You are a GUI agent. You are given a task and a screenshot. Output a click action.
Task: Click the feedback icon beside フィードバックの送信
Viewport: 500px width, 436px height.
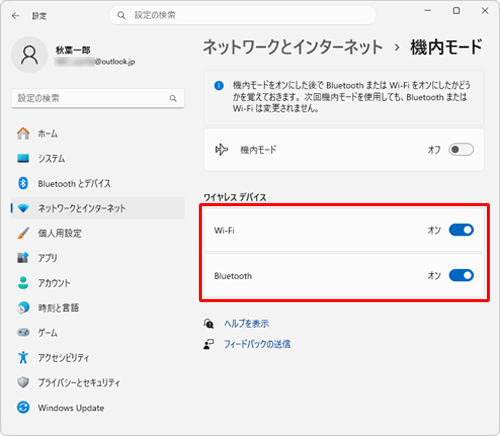click(x=209, y=344)
